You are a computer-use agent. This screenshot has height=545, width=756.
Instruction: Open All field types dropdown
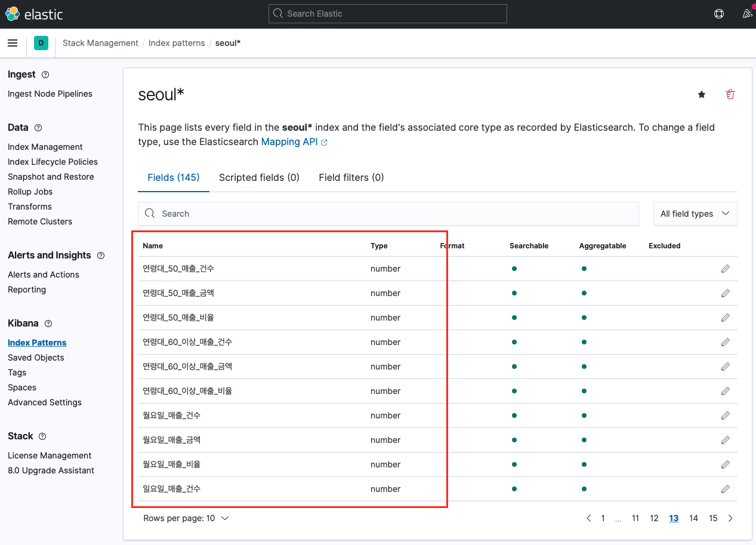click(x=695, y=214)
